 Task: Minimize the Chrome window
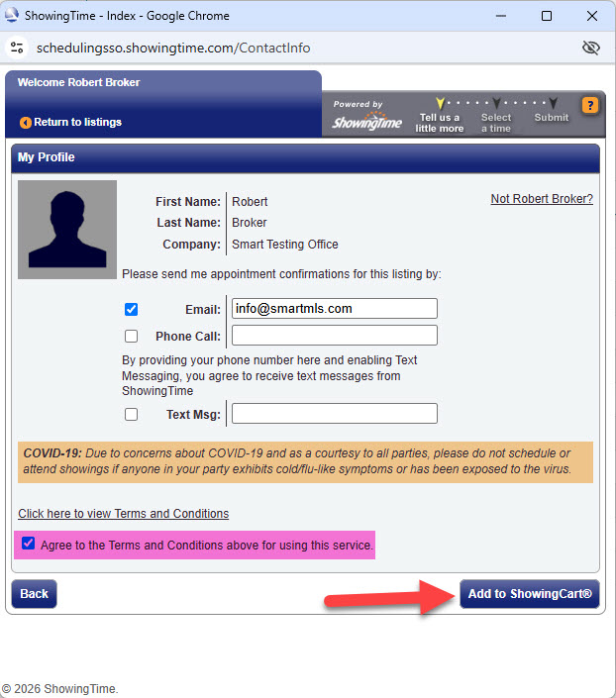[501, 16]
